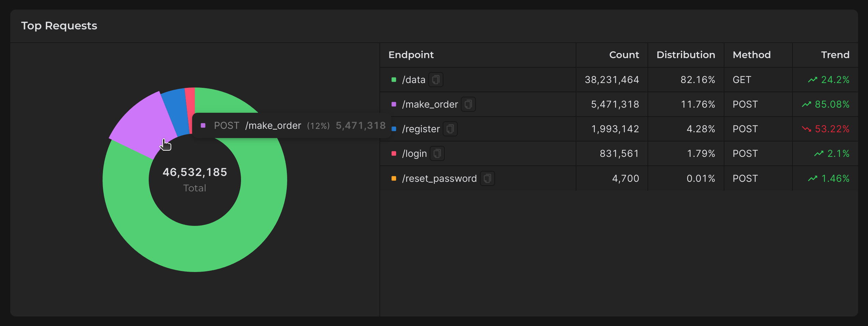Click the Method column header
The image size is (868, 326).
click(751, 55)
